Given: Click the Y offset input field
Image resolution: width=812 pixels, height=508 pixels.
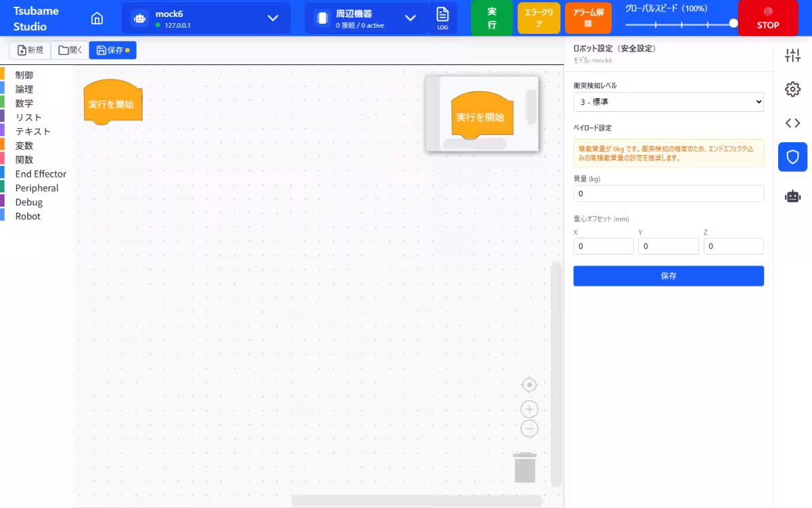Looking at the screenshot, I should tap(669, 247).
